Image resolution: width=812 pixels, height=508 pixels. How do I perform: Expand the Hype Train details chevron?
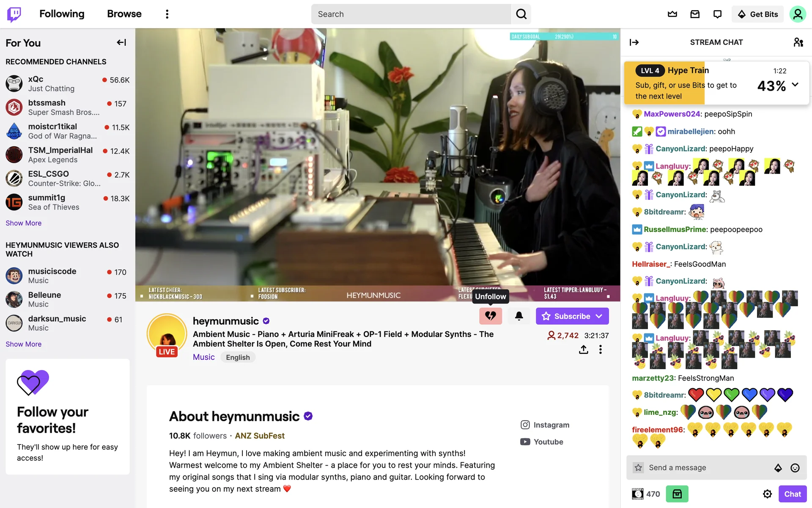click(795, 84)
